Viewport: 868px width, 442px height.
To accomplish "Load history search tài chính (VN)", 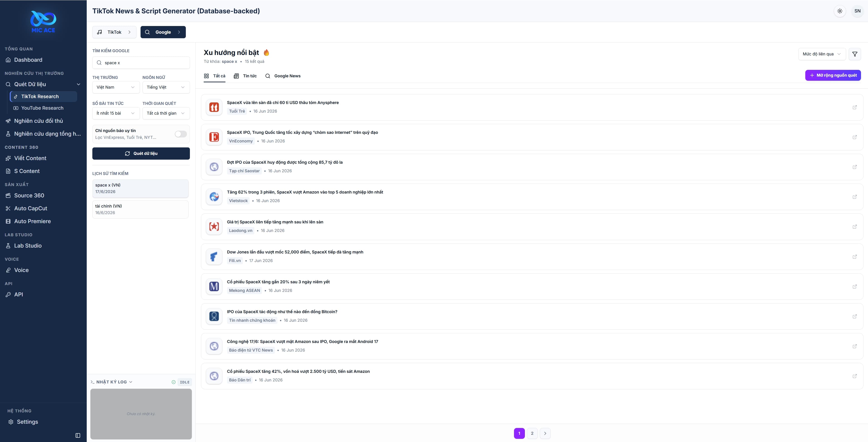I will click(141, 209).
